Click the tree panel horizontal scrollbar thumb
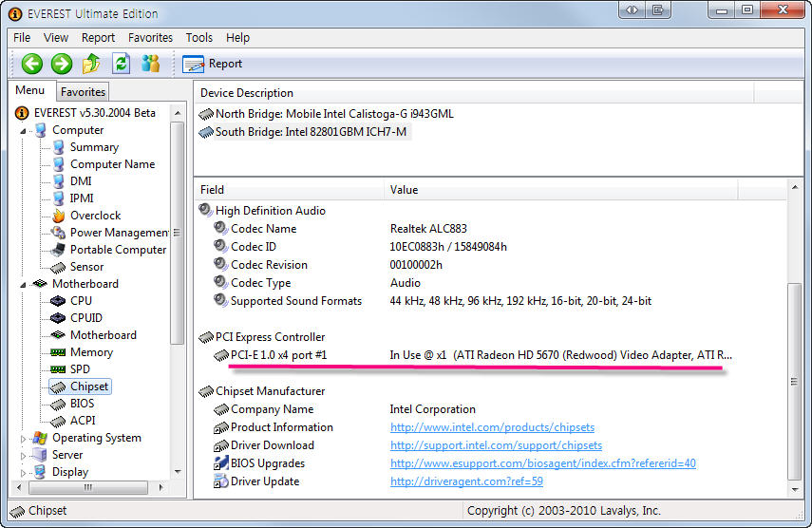 88,487
